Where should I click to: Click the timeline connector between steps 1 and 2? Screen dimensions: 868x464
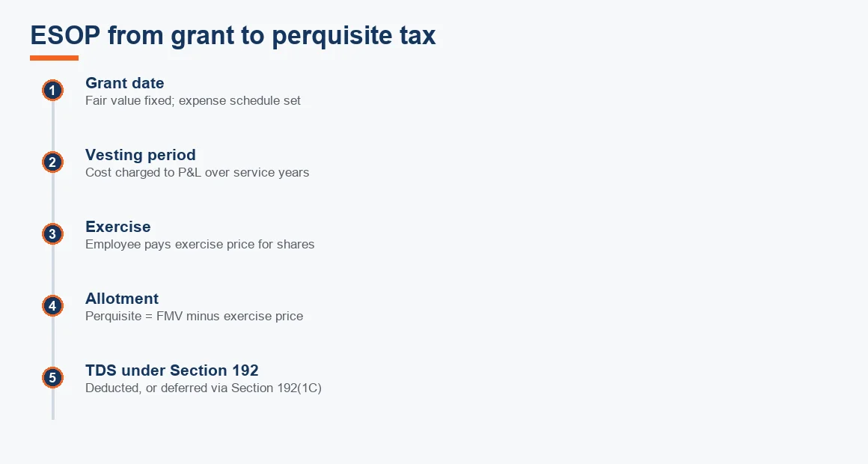tap(53, 126)
